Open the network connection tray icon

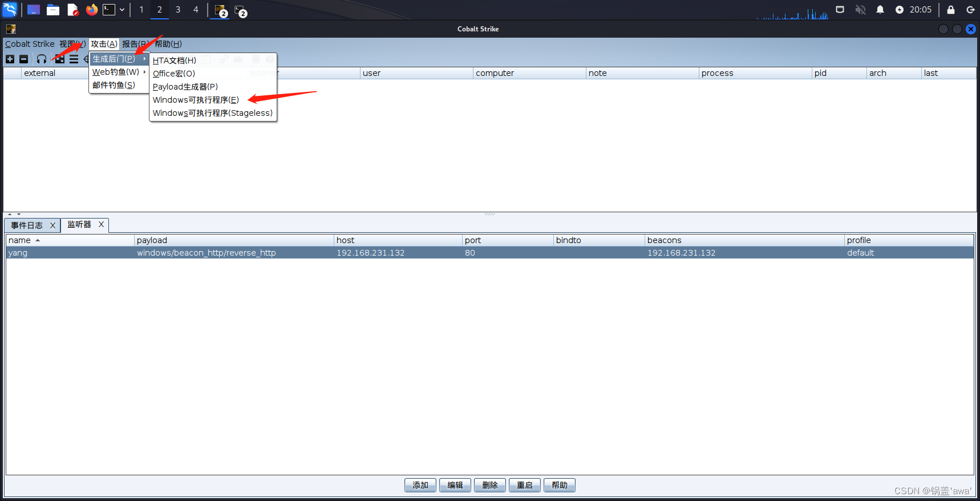840,10
